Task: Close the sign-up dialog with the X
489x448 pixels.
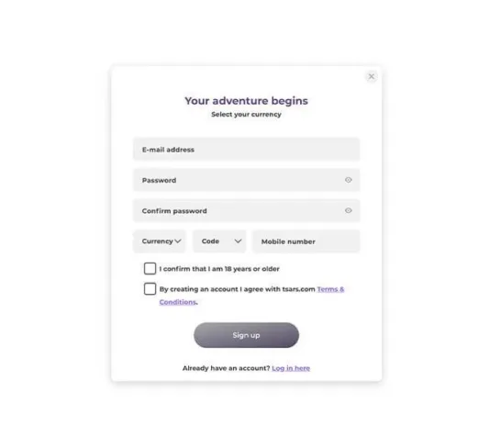Action: [x=372, y=76]
